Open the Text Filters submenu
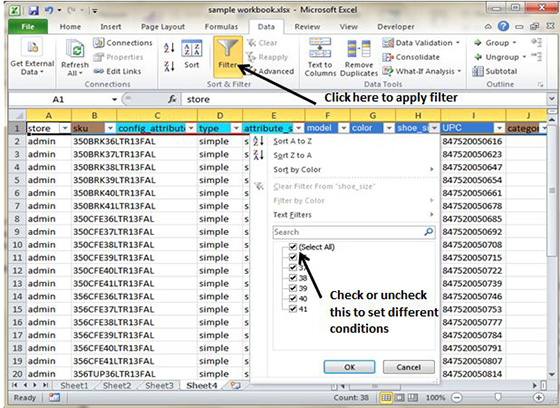This screenshot has height=408, width=560. tap(292, 215)
